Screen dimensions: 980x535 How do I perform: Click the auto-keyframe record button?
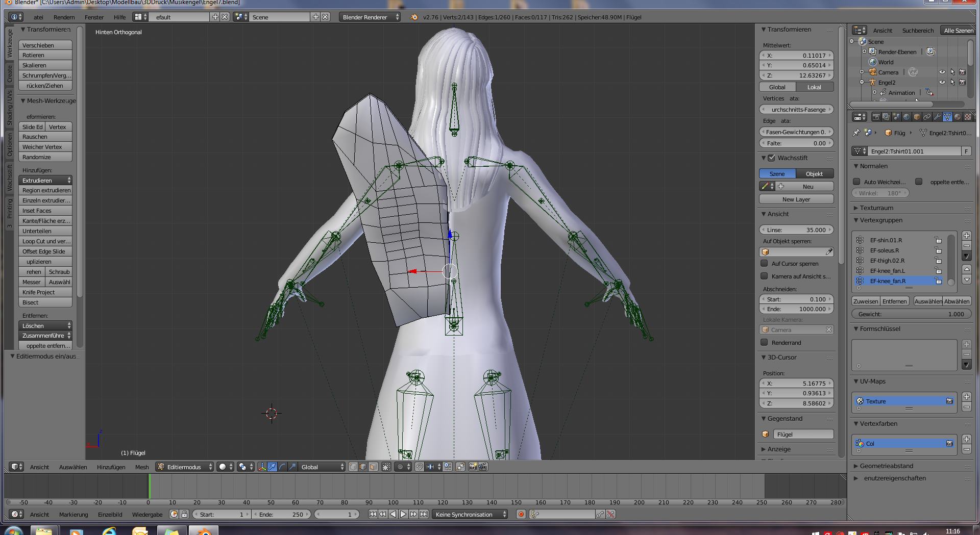point(521,514)
